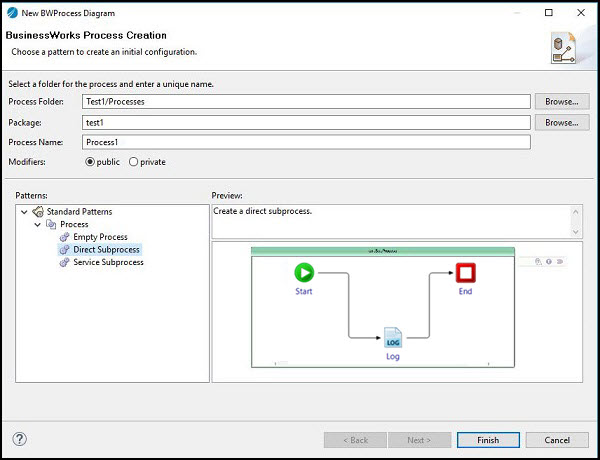Click the Direct Subprocess pattern icon

[x=65, y=250]
